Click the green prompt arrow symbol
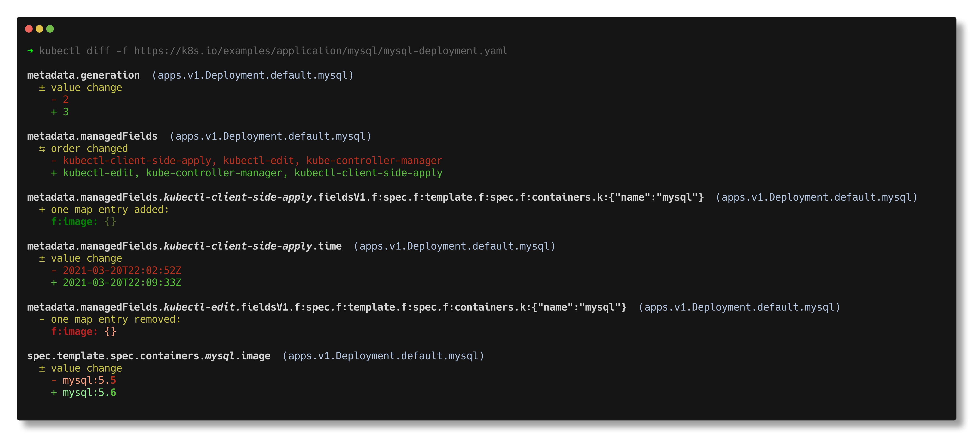Screen dimensions: 980x444 31,51
